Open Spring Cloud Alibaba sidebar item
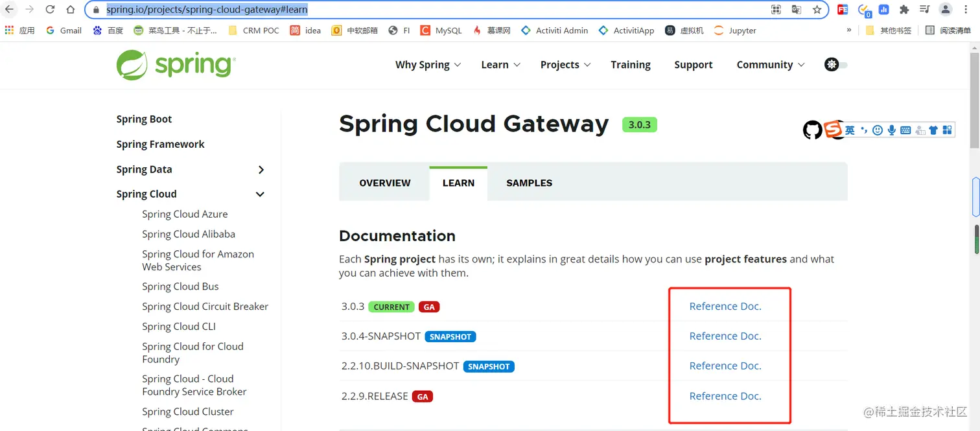 pos(189,235)
